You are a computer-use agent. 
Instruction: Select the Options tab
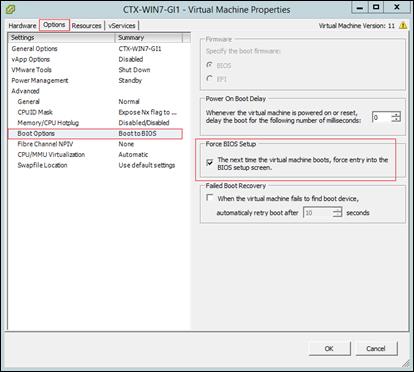pyautogui.click(x=54, y=25)
